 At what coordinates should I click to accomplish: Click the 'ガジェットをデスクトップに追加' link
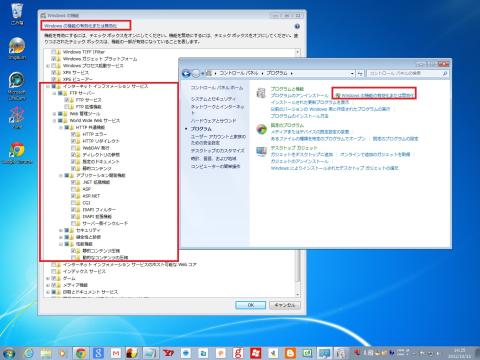[302, 154]
